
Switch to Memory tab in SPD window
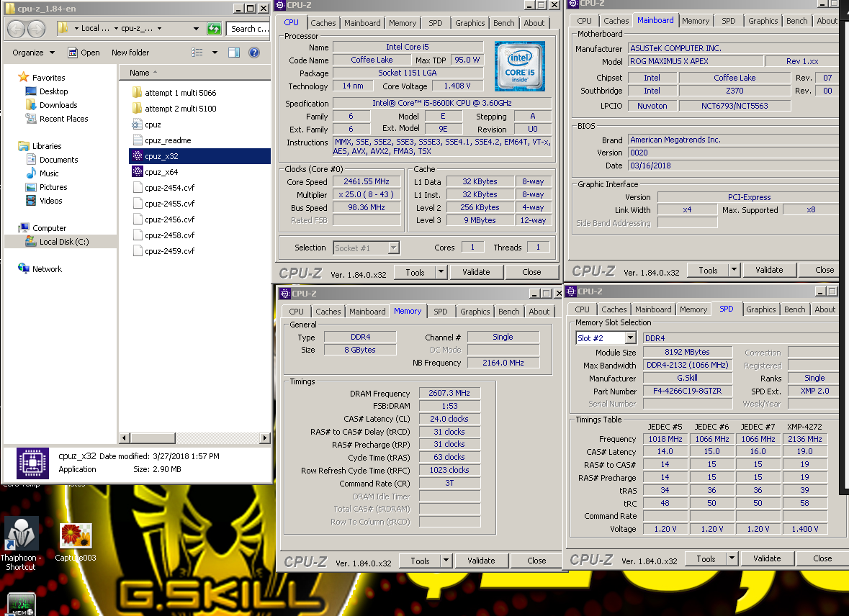[693, 309]
